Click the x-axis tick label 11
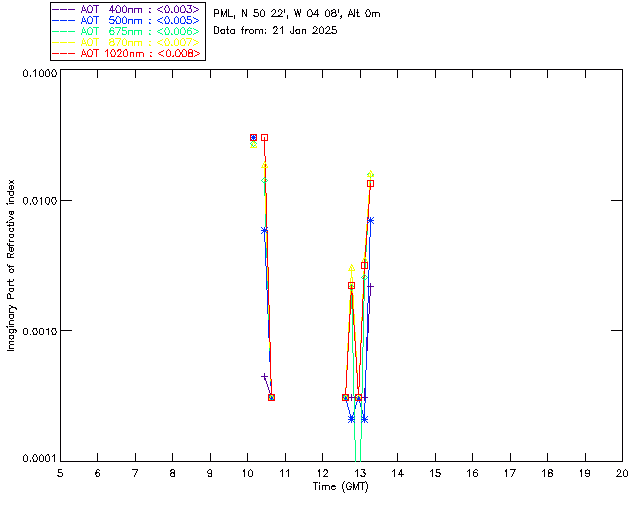The image size is (640, 512). click(x=285, y=473)
